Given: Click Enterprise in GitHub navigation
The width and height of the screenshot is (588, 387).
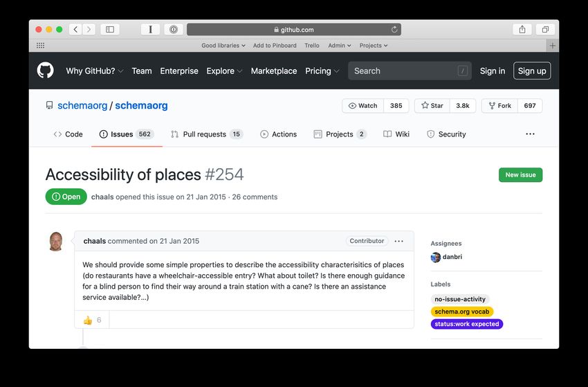Looking at the screenshot, I should pos(179,71).
